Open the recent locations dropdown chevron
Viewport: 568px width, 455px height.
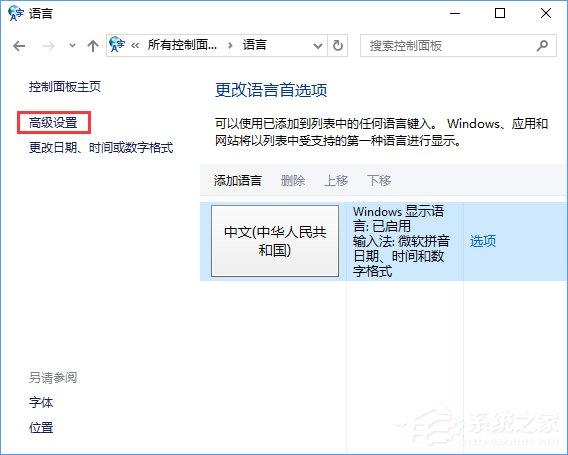tap(72, 46)
